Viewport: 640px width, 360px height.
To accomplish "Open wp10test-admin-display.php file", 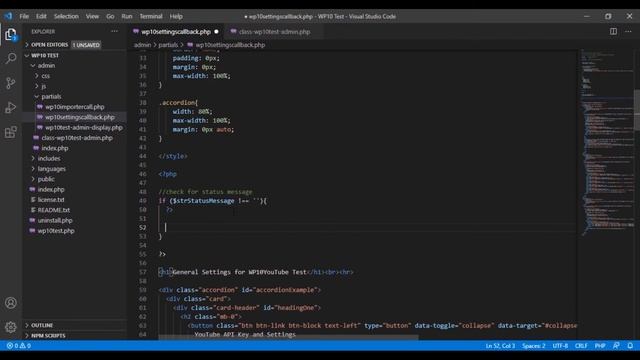I will point(84,128).
